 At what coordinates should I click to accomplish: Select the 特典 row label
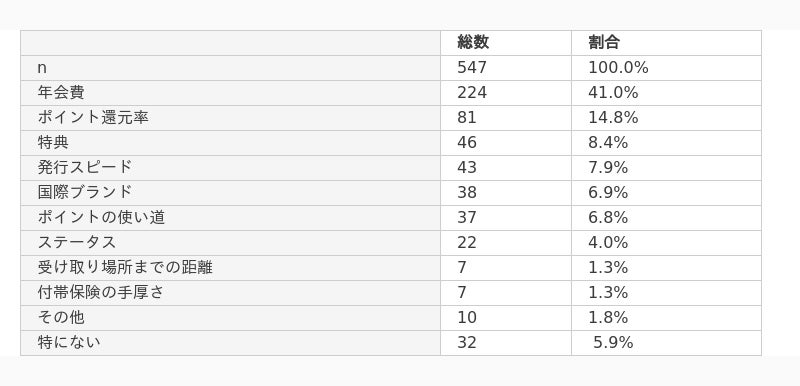pos(53,143)
